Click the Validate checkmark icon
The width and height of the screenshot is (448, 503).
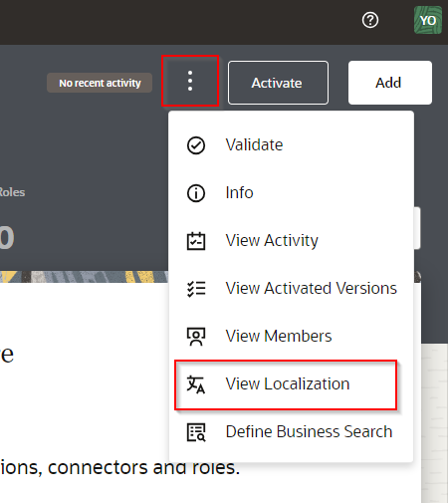(x=196, y=145)
